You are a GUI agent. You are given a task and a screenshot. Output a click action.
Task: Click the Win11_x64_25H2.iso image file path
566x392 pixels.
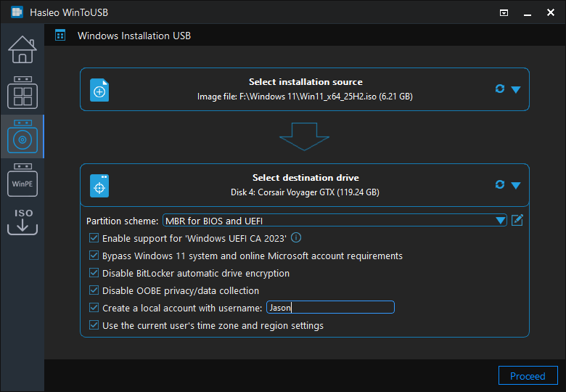pyautogui.click(x=305, y=97)
